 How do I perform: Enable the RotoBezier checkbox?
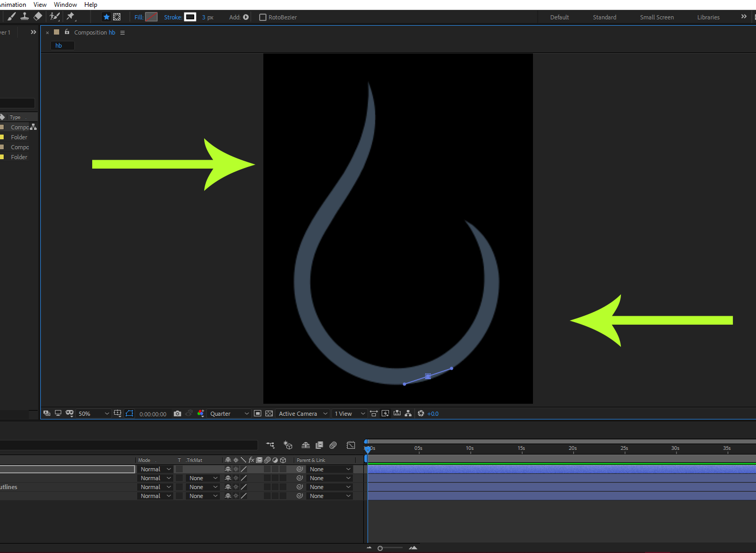click(x=262, y=17)
